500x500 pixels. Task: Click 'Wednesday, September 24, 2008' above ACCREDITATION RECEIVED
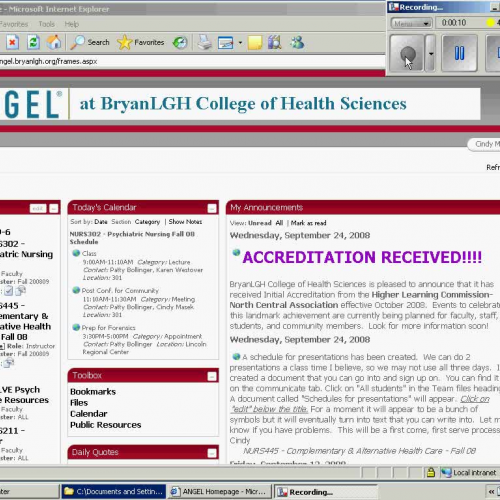(300, 235)
